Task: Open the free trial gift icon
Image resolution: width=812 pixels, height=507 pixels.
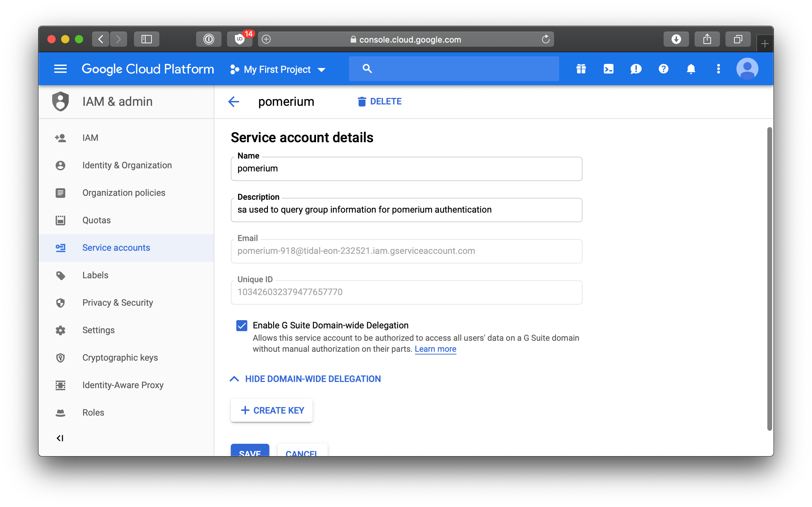Action: click(581, 69)
